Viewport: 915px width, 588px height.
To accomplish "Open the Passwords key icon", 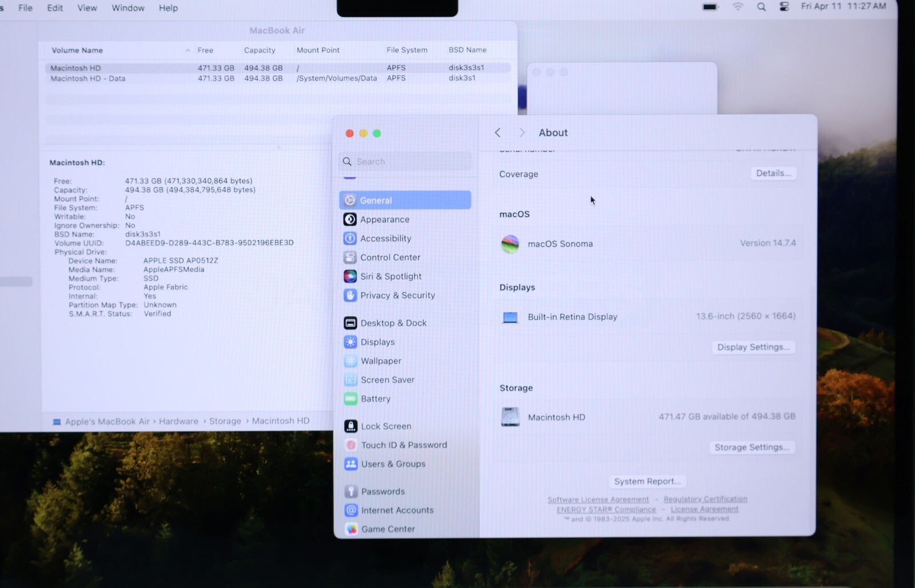I will pyautogui.click(x=351, y=491).
